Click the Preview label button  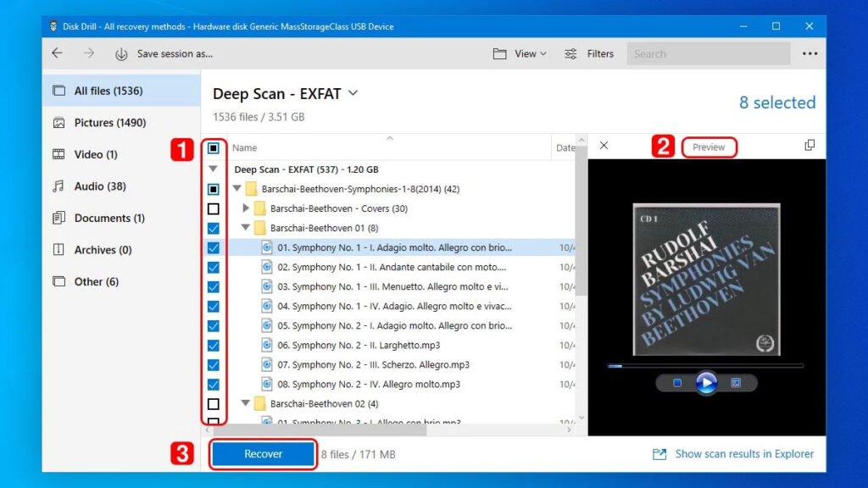point(709,147)
